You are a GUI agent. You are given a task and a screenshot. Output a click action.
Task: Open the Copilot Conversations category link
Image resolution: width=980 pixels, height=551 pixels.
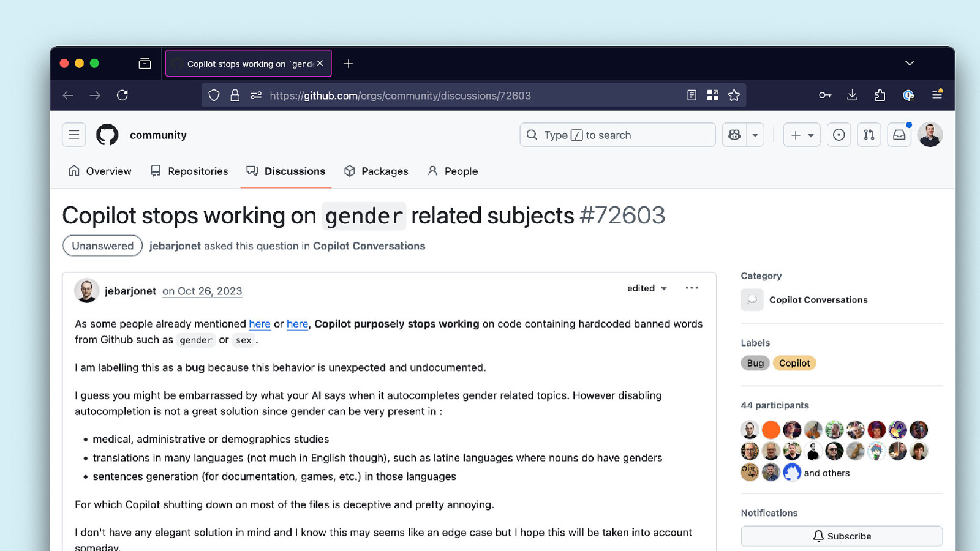818,300
